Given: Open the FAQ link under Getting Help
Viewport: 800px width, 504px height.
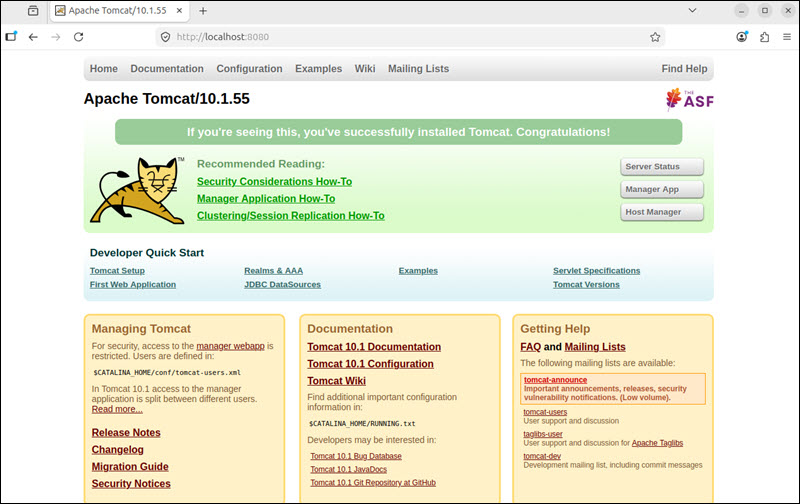Looking at the screenshot, I should point(531,347).
